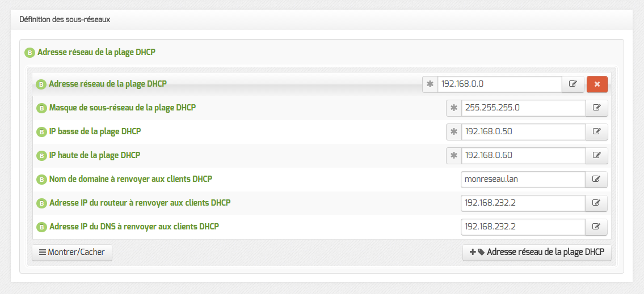
Task: Collapse the Définition des sous-réseaux panel header
Action: (x=322, y=20)
